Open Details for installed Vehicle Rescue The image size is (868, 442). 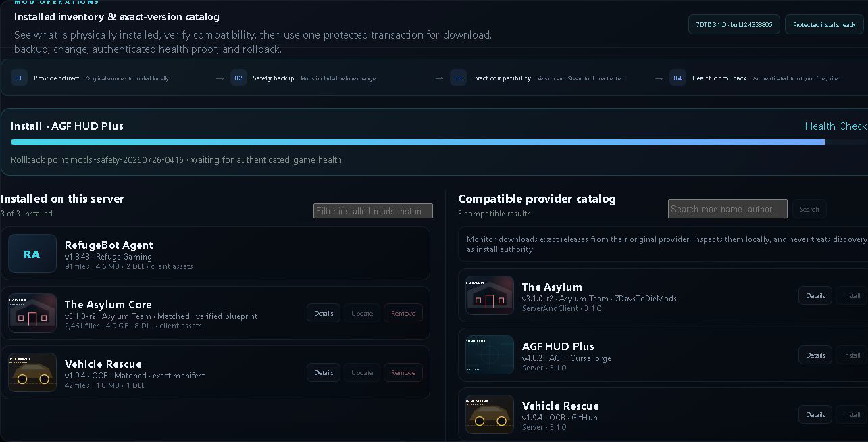pos(324,372)
